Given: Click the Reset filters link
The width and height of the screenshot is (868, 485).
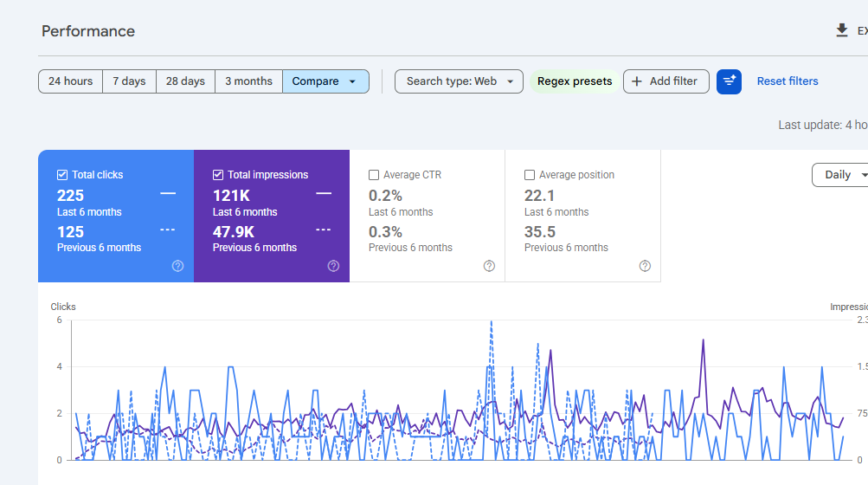Looking at the screenshot, I should (788, 81).
